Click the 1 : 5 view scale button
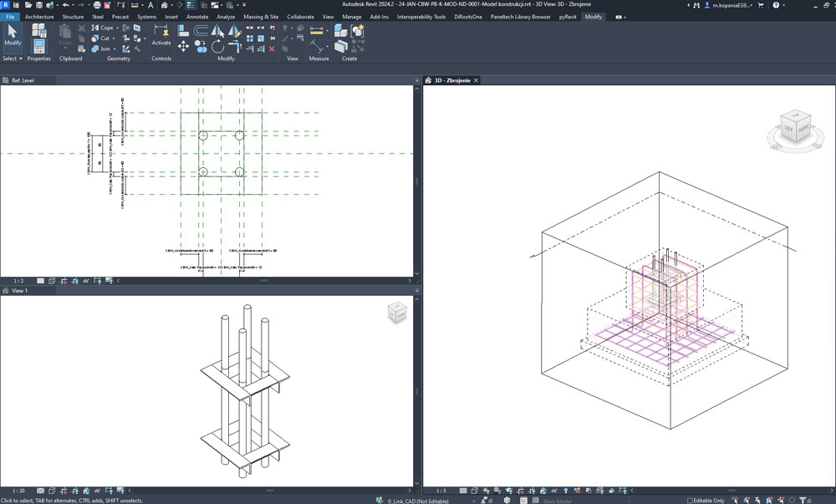836x504 pixels. click(440, 491)
